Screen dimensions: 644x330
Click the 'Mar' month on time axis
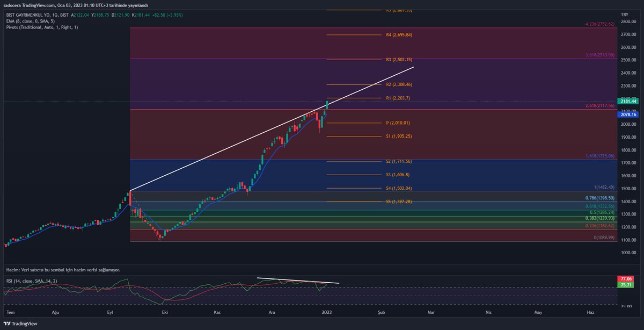(x=431, y=312)
